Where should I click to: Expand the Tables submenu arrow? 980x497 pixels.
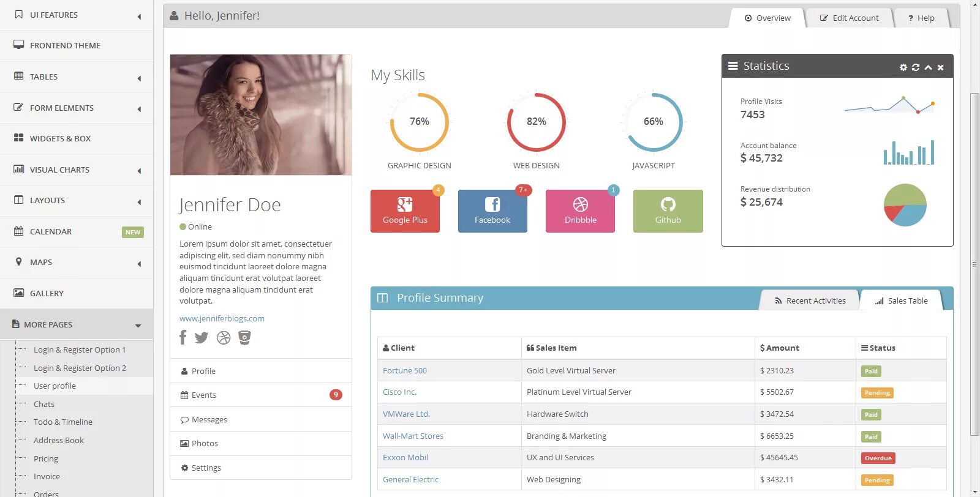tap(139, 78)
